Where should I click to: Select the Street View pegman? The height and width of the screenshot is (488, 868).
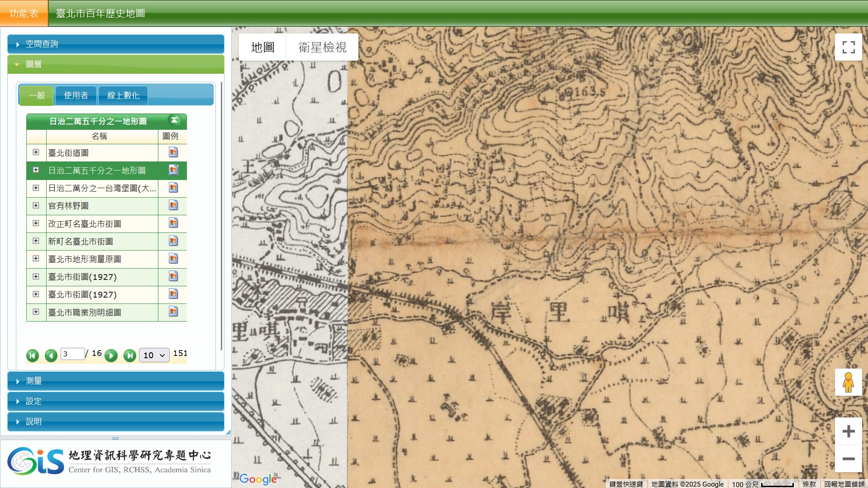pyautogui.click(x=848, y=382)
